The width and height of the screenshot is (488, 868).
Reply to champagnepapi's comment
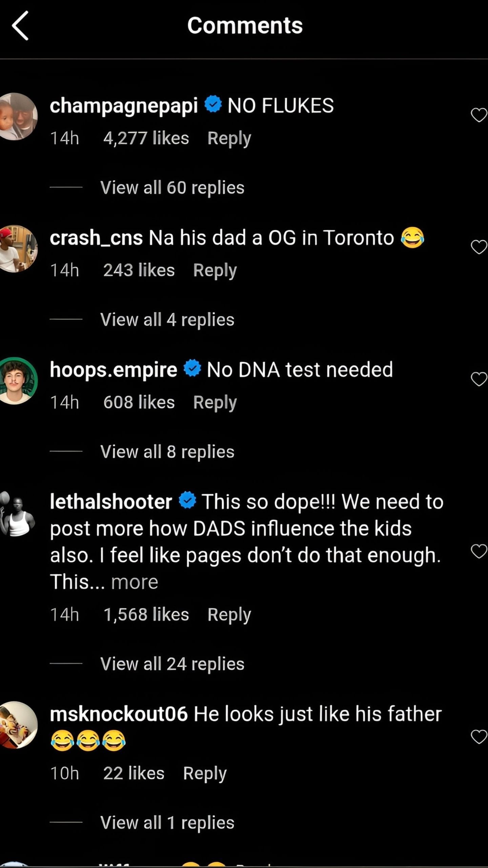pos(229,138)
